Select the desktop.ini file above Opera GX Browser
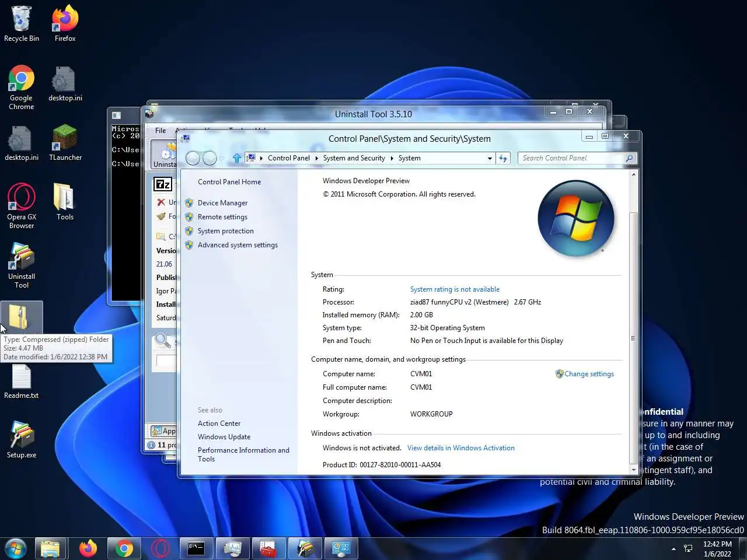Screen dimensions: 747x560 click(22, 143)
